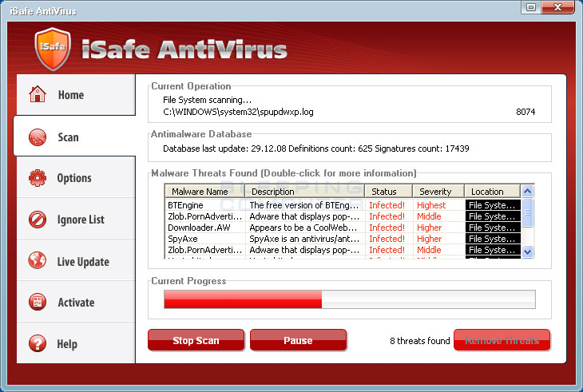This screenshot has width=583, height=392.
Task: Click the Higher severity of SpyAxe row
Action: click(x=430, y=239)
